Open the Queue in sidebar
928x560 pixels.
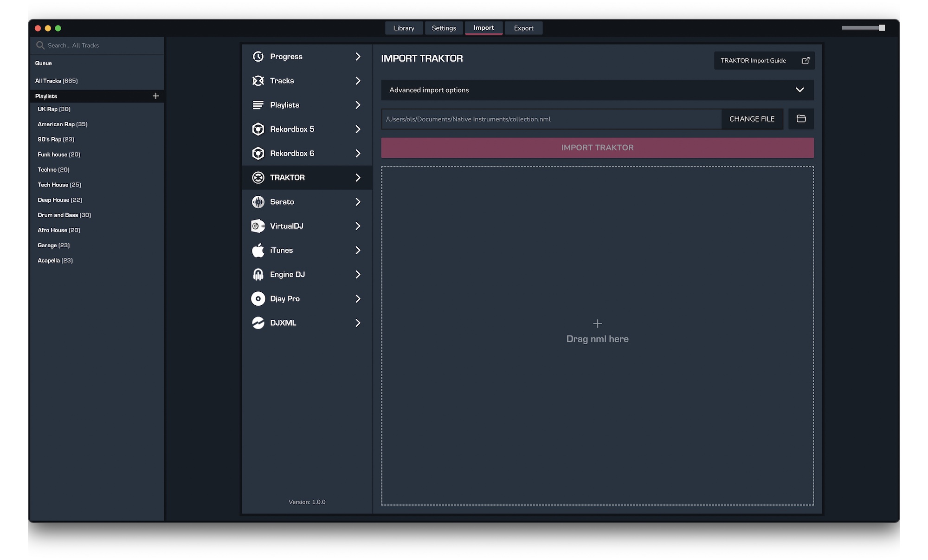44,63
